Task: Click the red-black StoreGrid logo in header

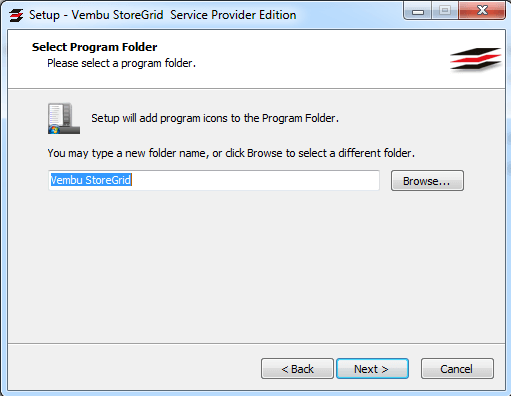Action: click(476, 59)
